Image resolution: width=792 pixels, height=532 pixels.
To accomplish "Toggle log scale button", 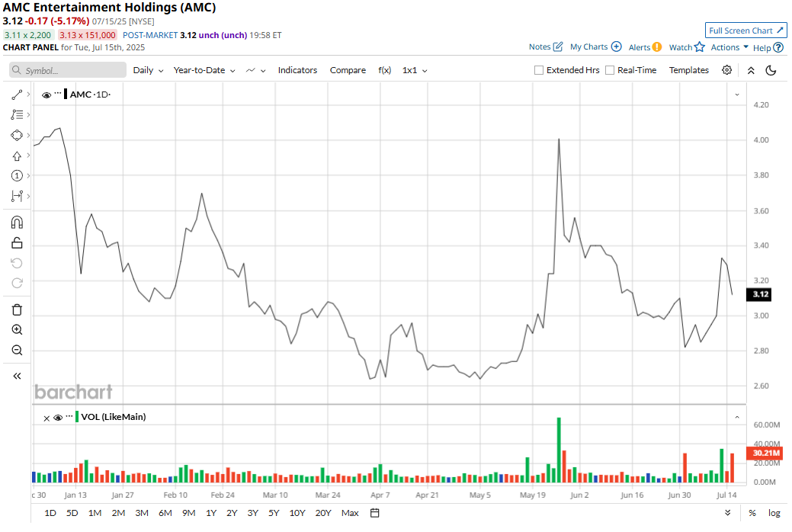I will click(x=774, y=513).
